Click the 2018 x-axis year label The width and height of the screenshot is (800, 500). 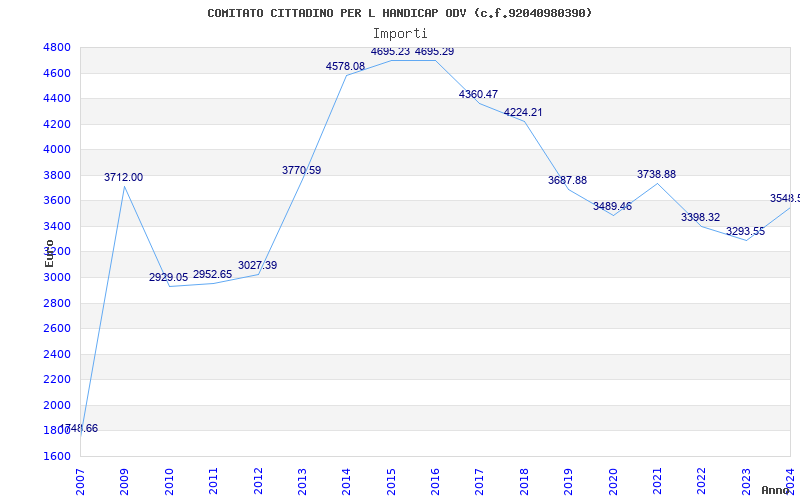[524, 482]
